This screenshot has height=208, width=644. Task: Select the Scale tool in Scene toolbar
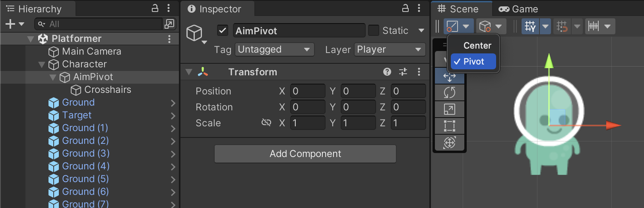click(450, 109)
